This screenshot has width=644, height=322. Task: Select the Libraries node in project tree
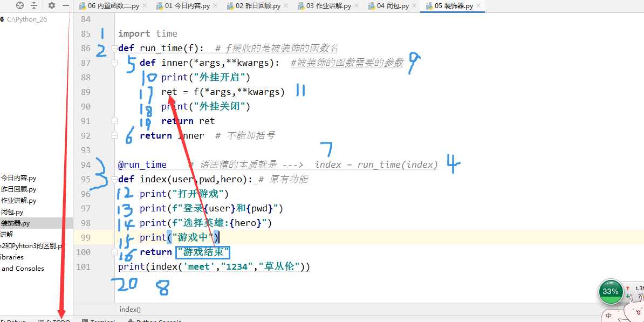tap(12, 257)
